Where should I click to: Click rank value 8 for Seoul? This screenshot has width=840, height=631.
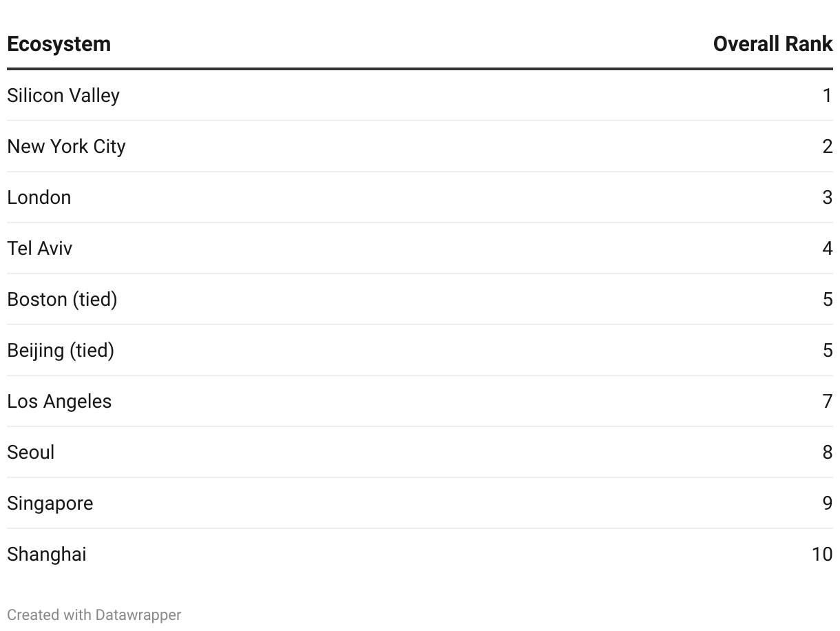(828, 452)
